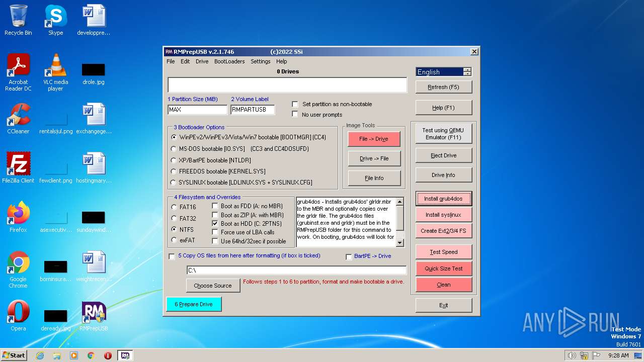
Task: Open the weightrecen Word document
Action: click(94, 266)
